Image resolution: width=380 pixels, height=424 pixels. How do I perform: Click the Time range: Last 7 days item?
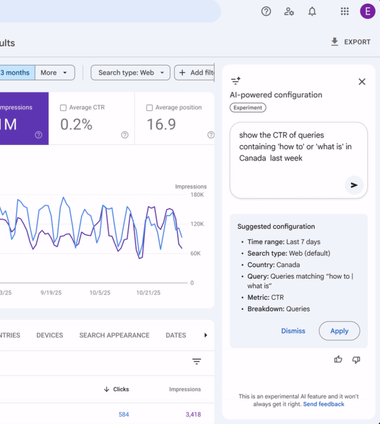284,242
